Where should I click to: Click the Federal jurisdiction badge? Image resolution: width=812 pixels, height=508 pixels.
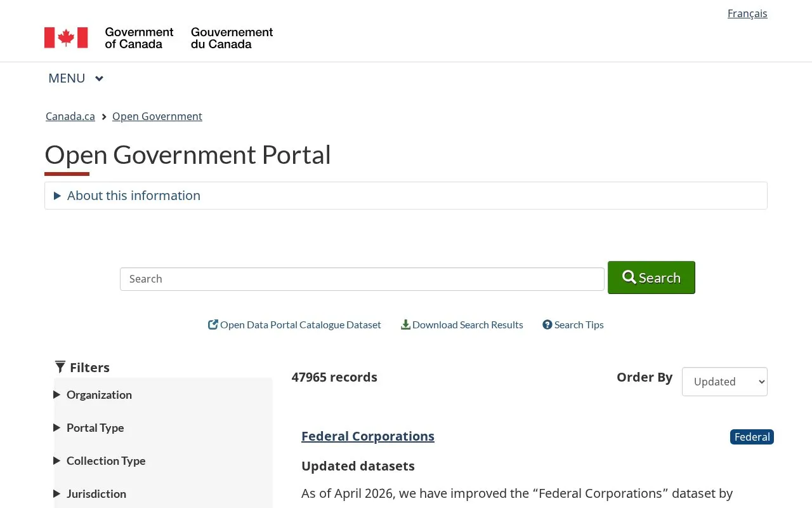(x=752, y=437)
